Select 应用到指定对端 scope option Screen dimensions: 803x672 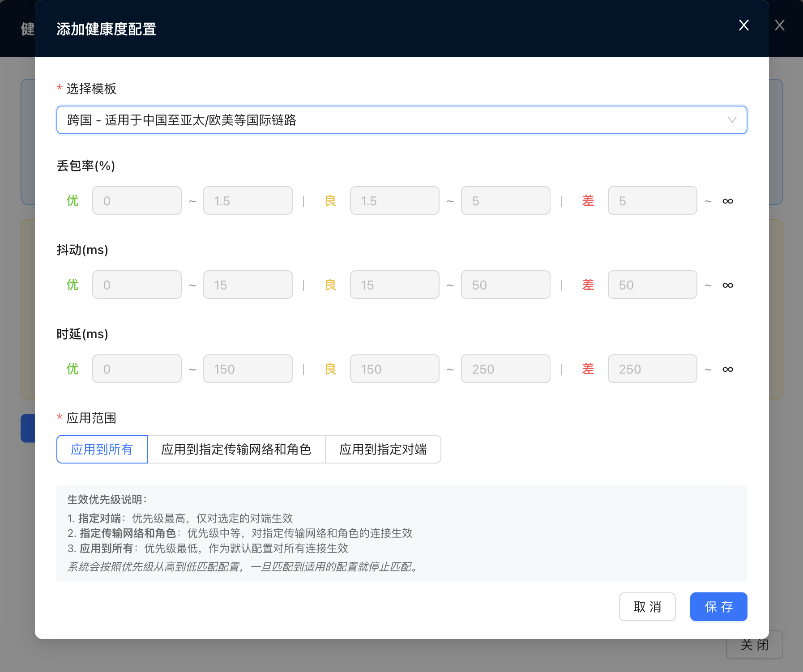(384, 449)
